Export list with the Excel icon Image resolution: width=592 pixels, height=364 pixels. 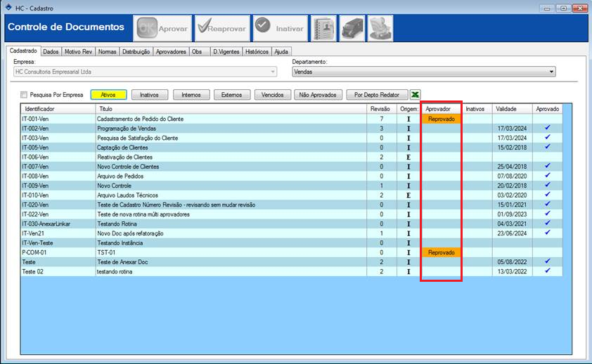point(415,95)
